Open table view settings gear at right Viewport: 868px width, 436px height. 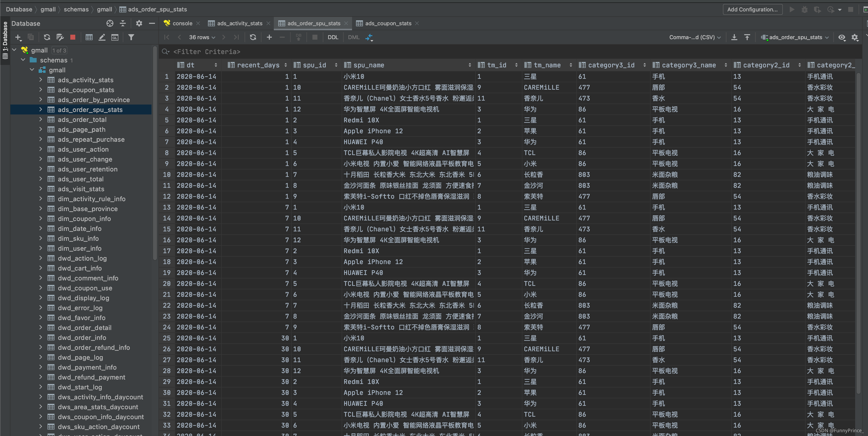click(x=855, y=37)
